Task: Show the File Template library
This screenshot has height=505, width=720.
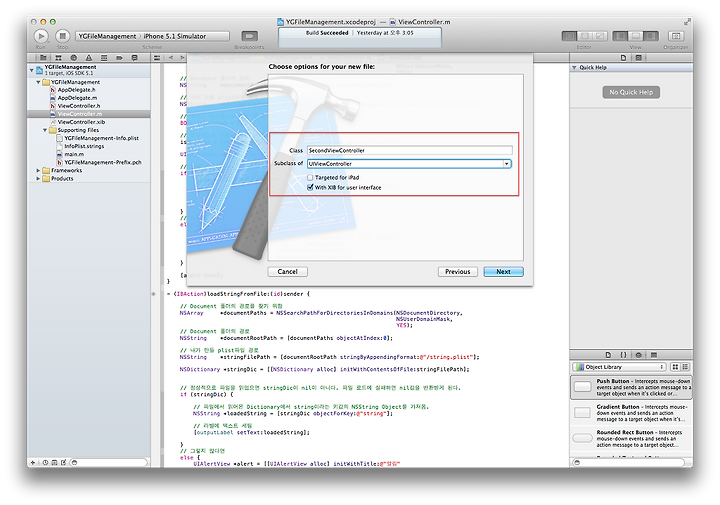Action: point(608,355)
